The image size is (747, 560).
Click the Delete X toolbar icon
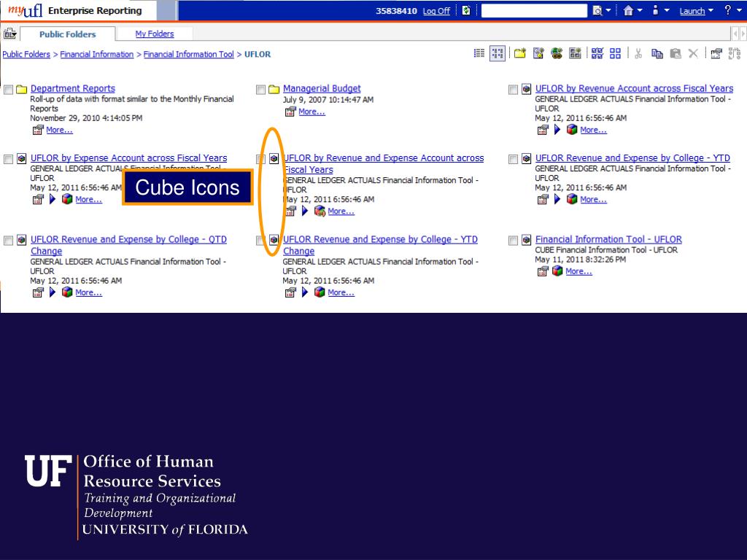tap(693, 53)
